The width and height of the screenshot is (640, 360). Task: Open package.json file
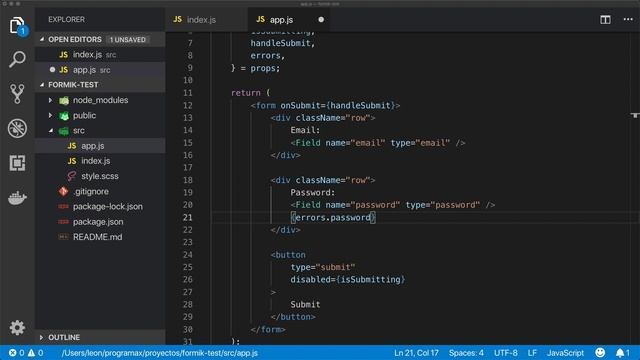[x=100, y=222]
